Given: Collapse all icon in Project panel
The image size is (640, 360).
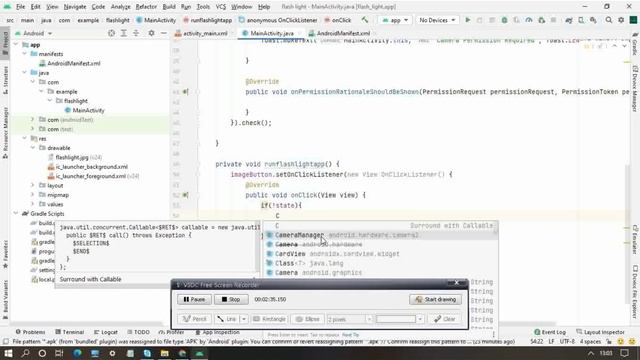Looking at the screenshot, I should (x=136, y=33).
